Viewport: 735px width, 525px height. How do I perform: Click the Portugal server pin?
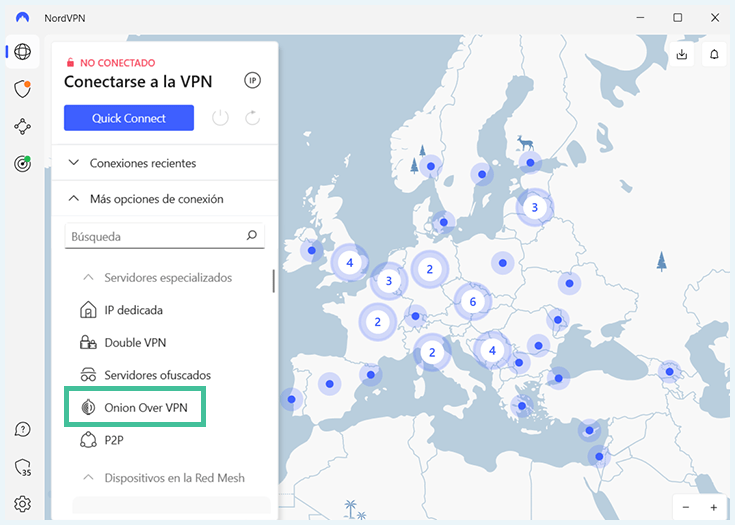coord(292,399)
